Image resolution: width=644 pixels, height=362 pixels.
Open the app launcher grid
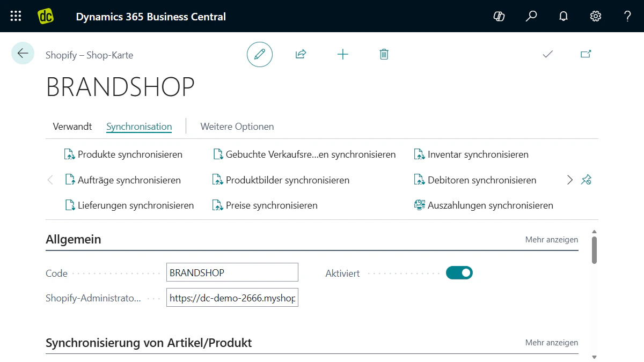[x=16, y=16]
